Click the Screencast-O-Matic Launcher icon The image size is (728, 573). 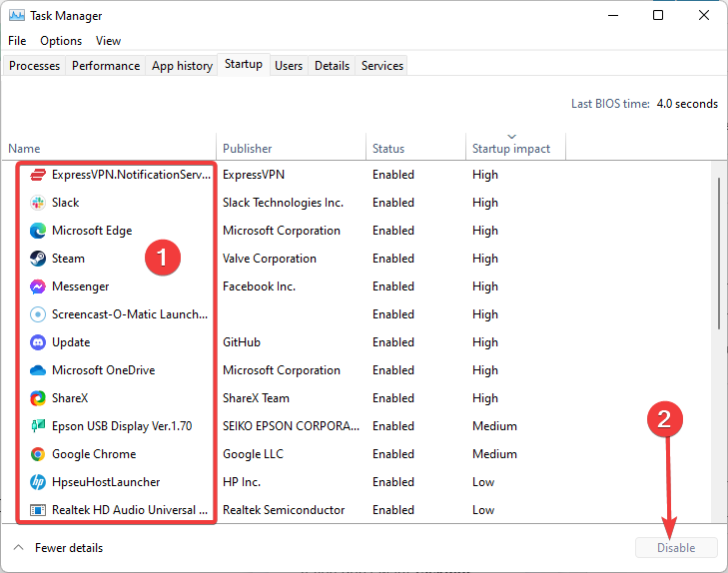[38, 314]
